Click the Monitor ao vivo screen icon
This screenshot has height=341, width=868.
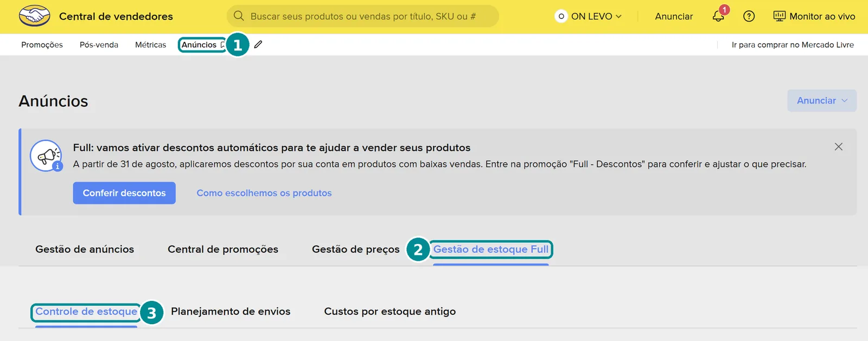(779, 16)
